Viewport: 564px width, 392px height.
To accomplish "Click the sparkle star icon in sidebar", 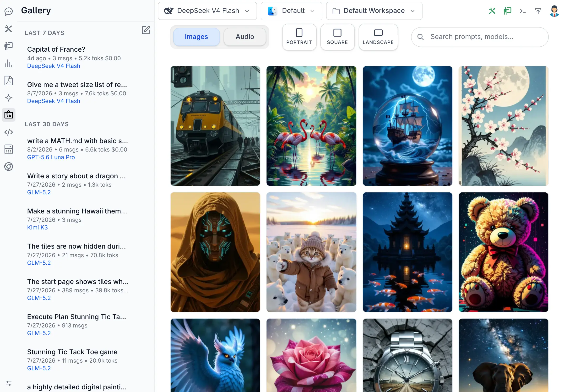I will coord(9,98).
